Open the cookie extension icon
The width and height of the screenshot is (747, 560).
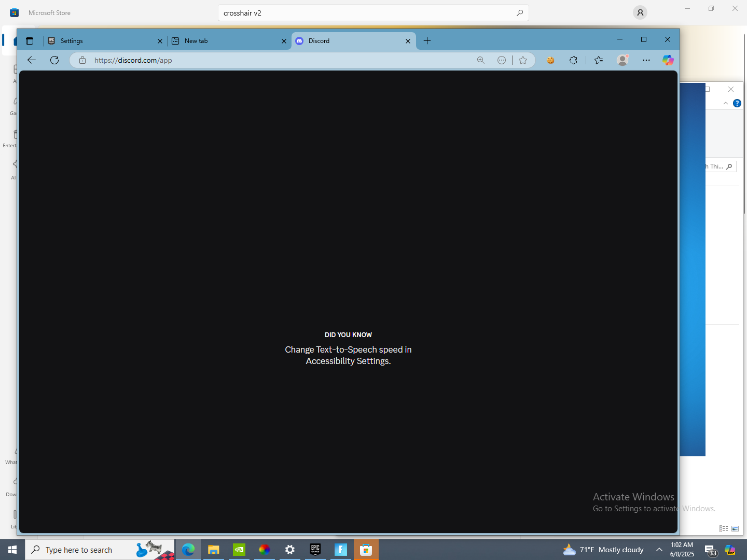tap(550, 60)
